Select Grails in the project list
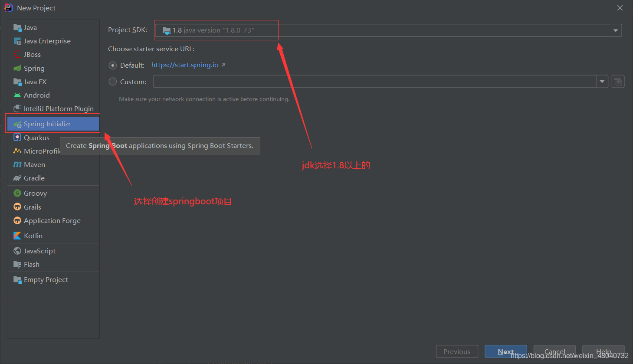The height and width of the screenshot is (364, 633). pyautogui.click(x=53, y=207)
